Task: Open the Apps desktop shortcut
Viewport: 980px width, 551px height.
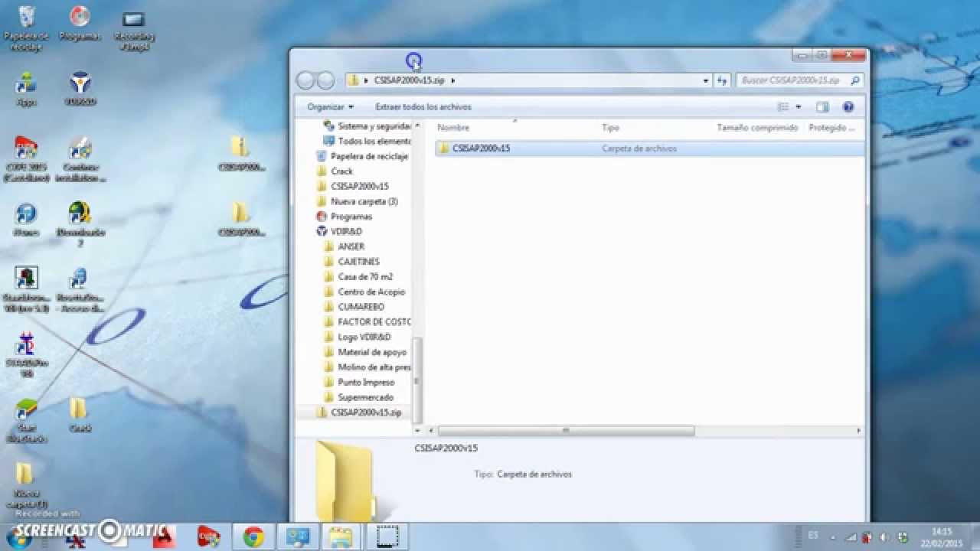Action: (26, 88)
